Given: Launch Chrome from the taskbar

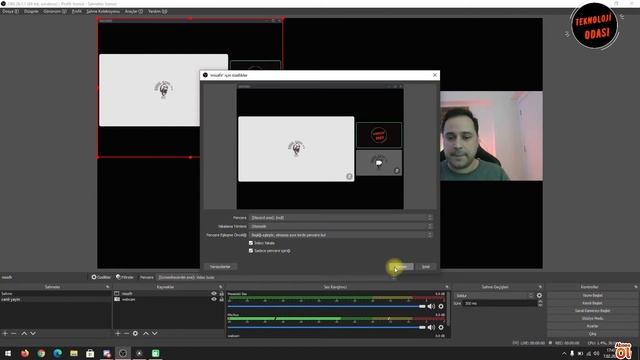Looking at the screenshot, I should pyautogui.click(x=41, y=353).
